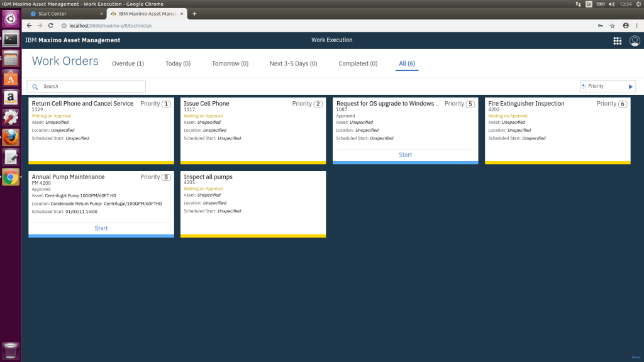Open Ubuntu dash search
The width and height of the screenshot is (644, 362).
tap(11, 19)
